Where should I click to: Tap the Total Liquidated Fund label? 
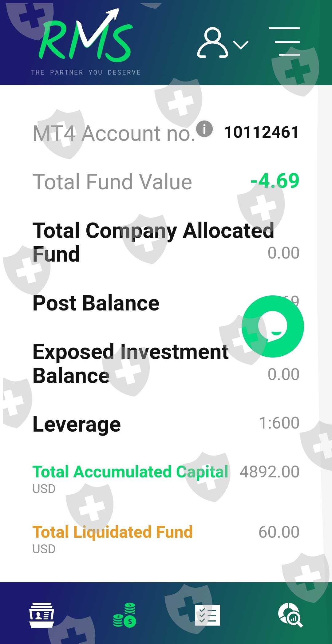click(113, 532)
